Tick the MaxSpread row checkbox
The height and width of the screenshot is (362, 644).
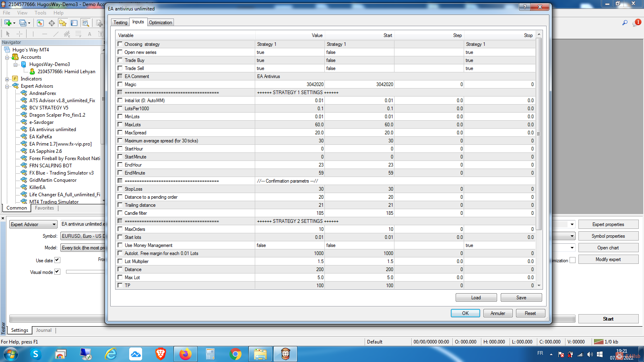pos(120,132)
